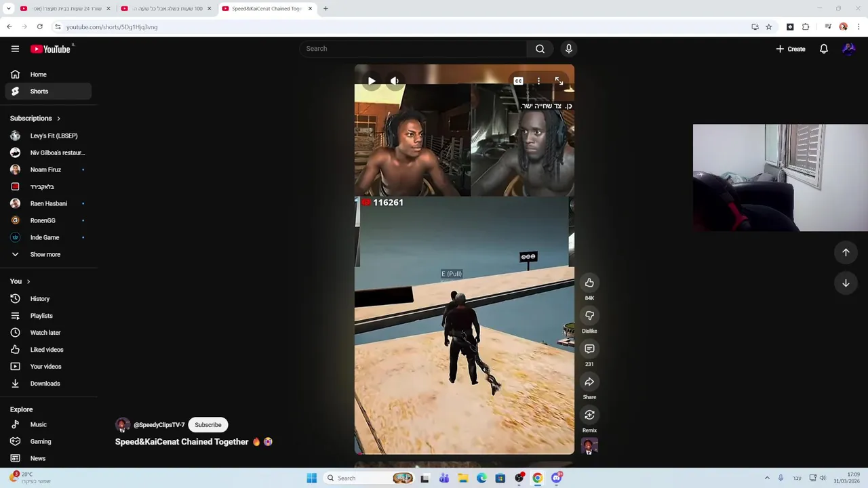Go back in browser history

pyautogui.click(x=9, y=26)
